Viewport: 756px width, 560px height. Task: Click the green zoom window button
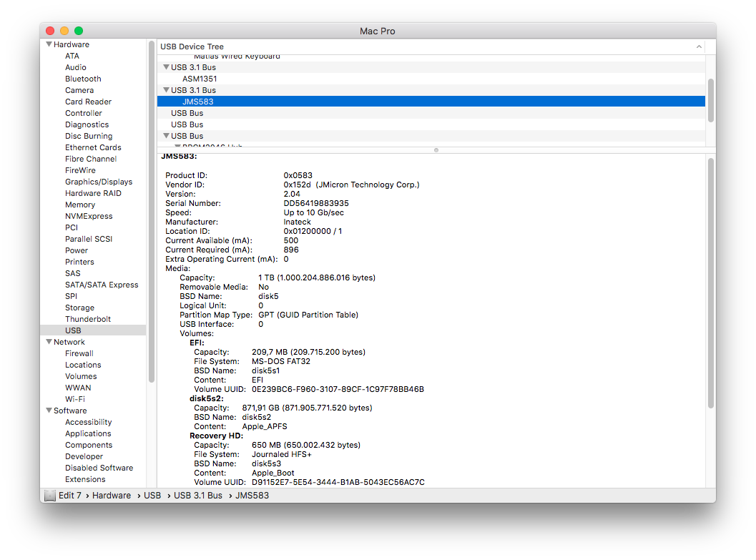[x=79, y=31]
